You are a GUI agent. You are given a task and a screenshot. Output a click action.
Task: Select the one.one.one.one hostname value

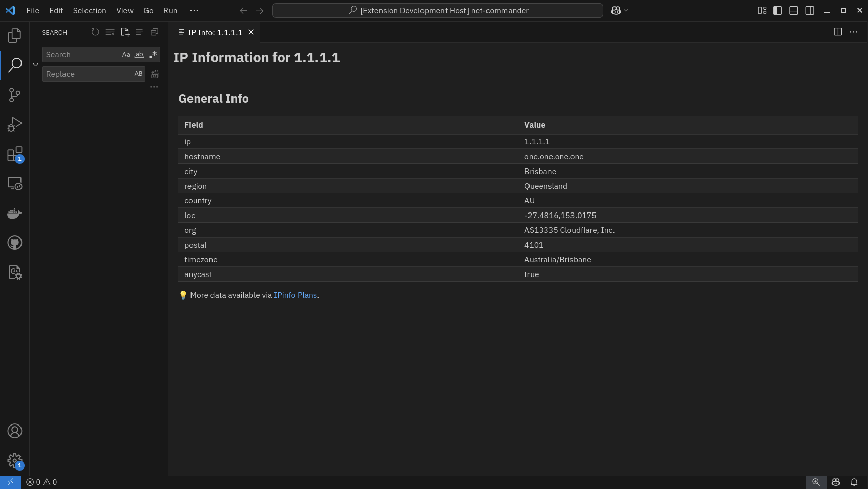tap(554, 157)
